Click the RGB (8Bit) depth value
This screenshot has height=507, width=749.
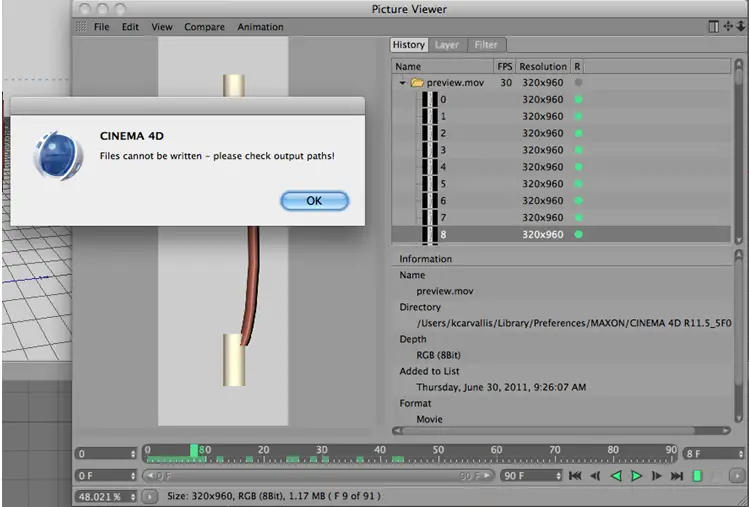tap(439, 355)
